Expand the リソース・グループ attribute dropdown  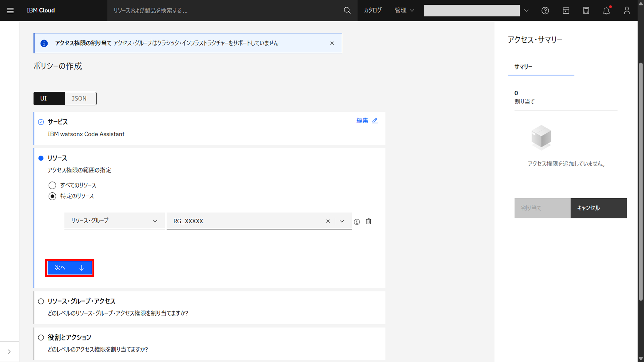114,221
